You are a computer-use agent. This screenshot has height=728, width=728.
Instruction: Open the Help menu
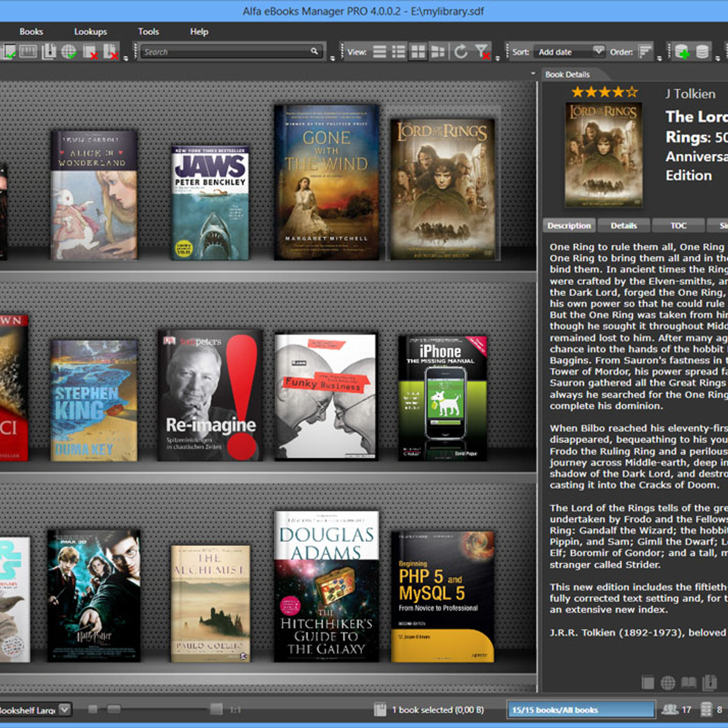(x=199, y=31)
